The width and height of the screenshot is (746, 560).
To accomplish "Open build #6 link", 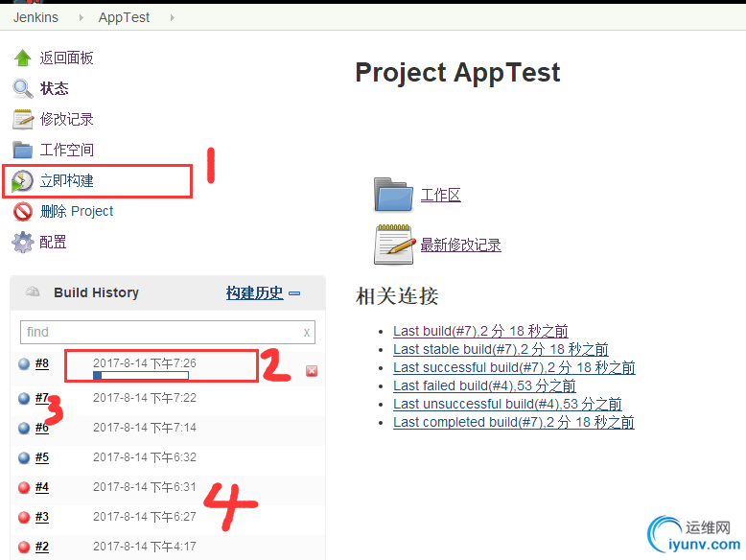I will point(42,428).
